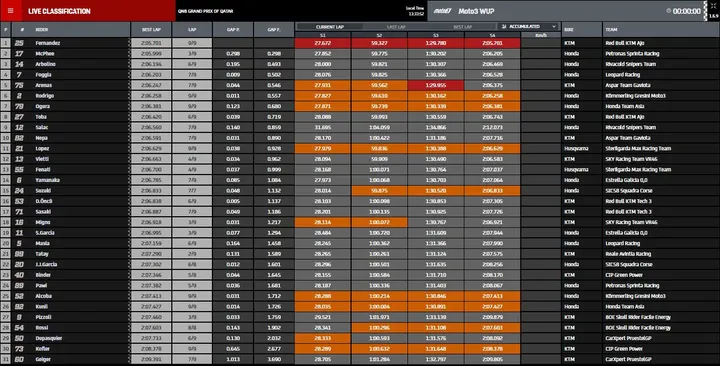Switch to the Current Lap tab
720x366 pixels.
point(330,27)
